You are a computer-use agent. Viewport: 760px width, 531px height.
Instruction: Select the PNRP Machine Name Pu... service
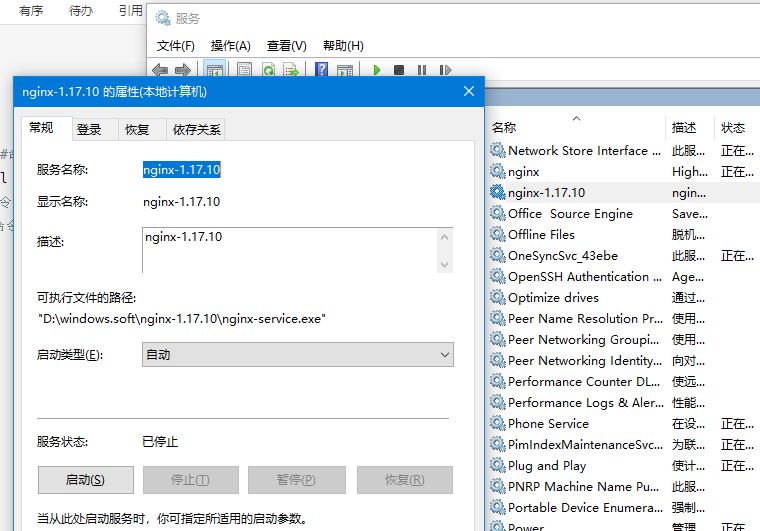coord(624,486)
